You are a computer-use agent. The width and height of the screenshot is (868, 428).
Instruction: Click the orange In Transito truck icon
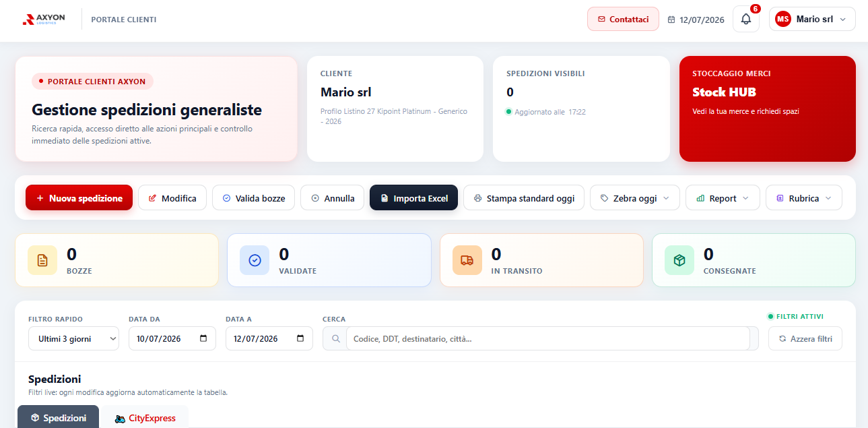[x=467, y=260]
